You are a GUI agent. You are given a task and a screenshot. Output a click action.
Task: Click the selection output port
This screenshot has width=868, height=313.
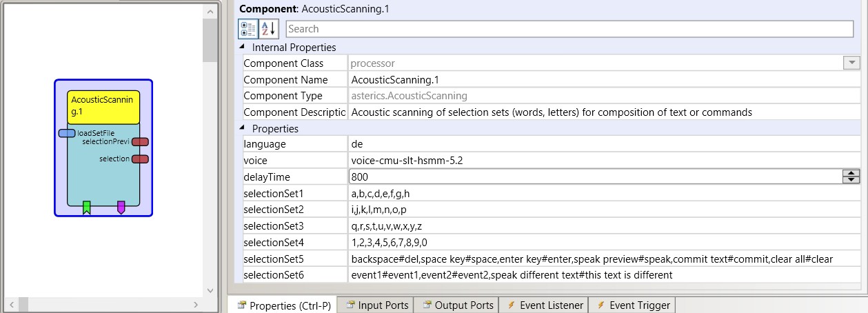(x=140, y=159)
